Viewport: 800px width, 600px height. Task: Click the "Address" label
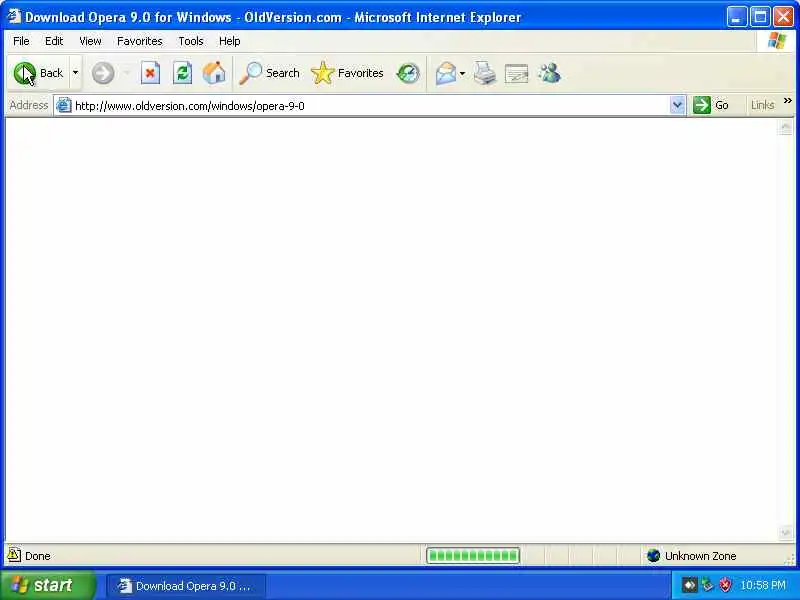point(29,105)
